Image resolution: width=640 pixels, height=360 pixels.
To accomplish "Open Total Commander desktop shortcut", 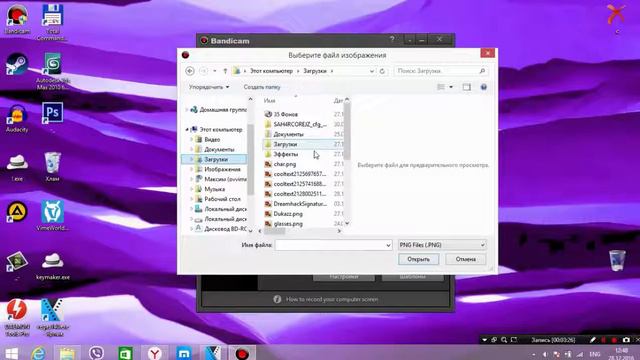I will (52, 22).
